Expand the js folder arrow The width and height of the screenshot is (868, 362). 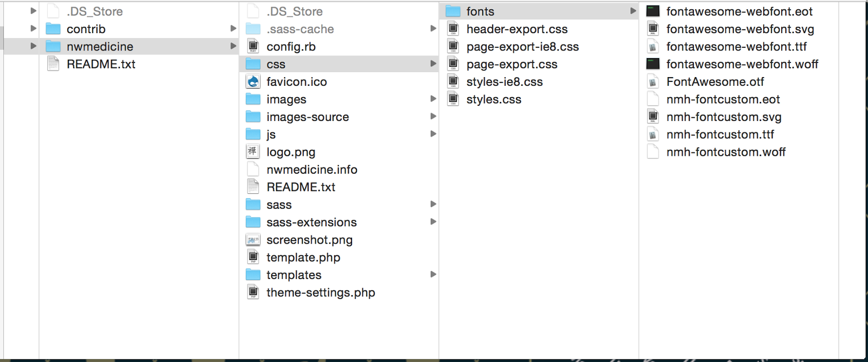pyautogui.click(x=433, y=134)
